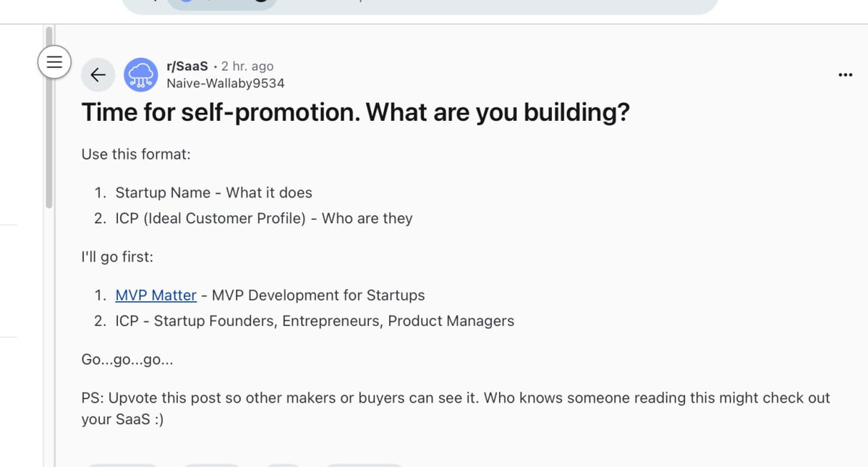Open the r/SaaS community link
This screenshot has height=467, width=868.
pyautogui.click(x=187, y=66)
